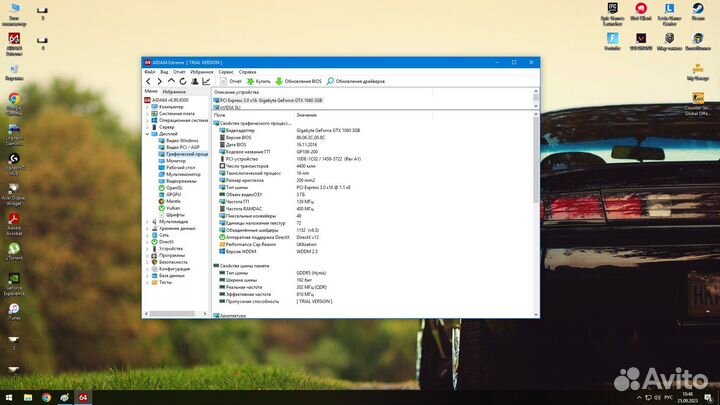The height and width of the screenshot is (405, 720).
Task: Click right arrow of tree horizontal scrollbar
Action: [205, 314]
